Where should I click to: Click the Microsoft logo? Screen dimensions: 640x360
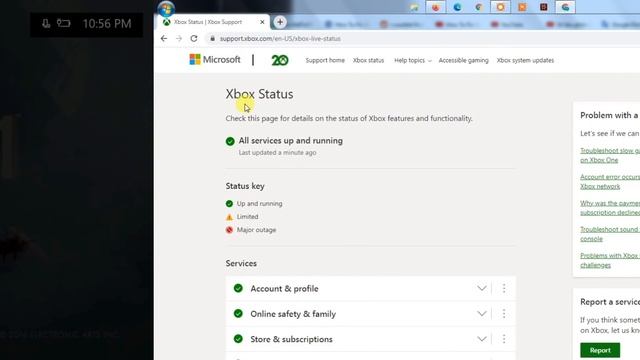(215, 60)
